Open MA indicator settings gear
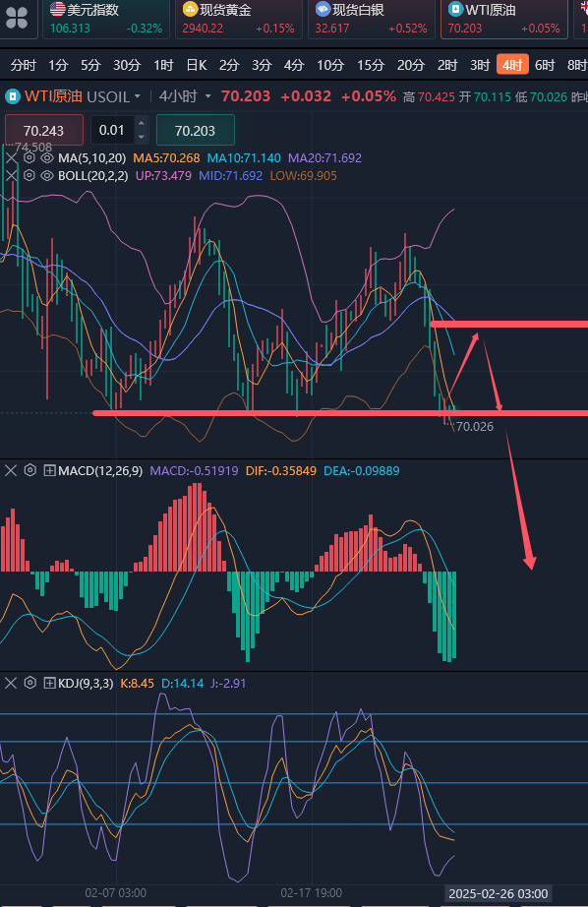This screenshot has width=588, height=907. click(x=29, y=158)
